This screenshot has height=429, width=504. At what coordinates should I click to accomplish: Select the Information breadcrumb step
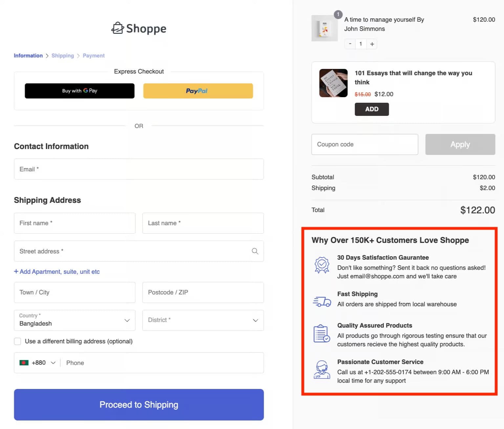coord(28,55)
